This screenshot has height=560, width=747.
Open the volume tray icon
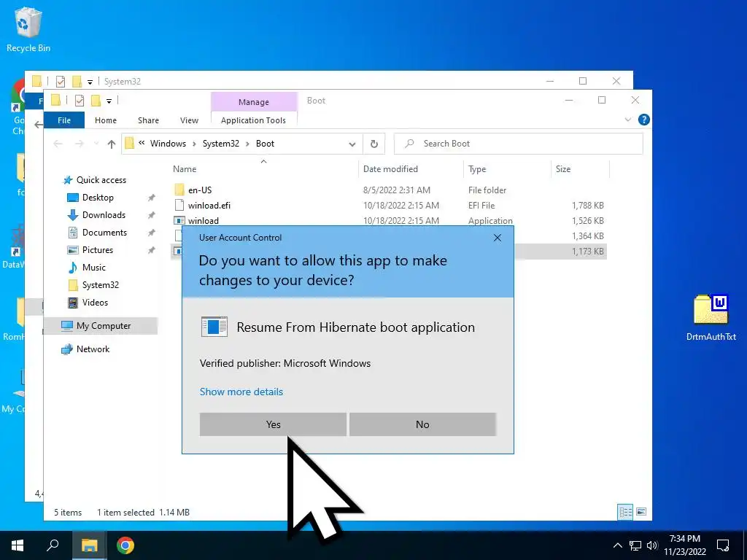click(x=652, y=545)
